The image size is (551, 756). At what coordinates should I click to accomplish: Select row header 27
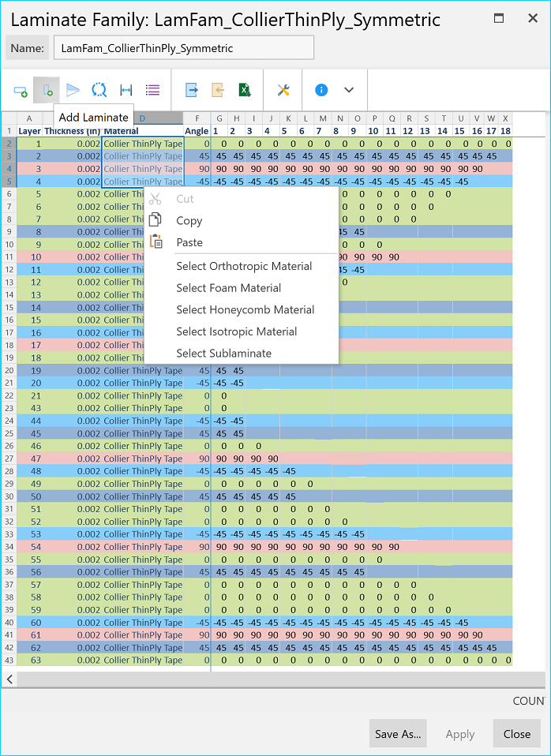[9, 458]
